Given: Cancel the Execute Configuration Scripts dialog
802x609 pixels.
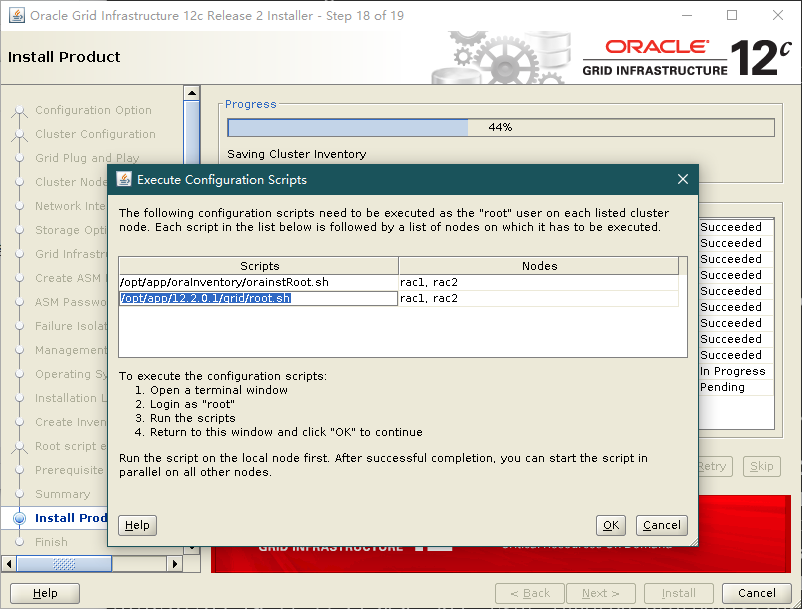Looking at the screenshot, I should 661,525.
